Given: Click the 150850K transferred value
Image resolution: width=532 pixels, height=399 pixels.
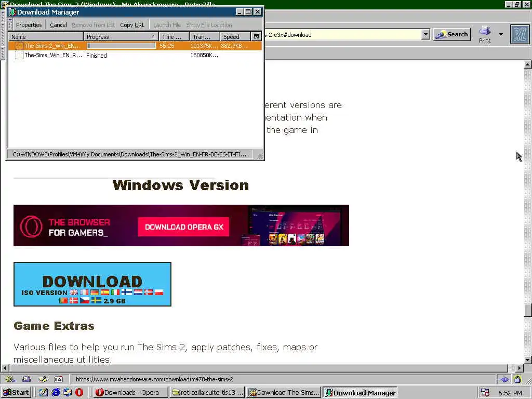Looking at the screenshot, I should pos(204,55).
